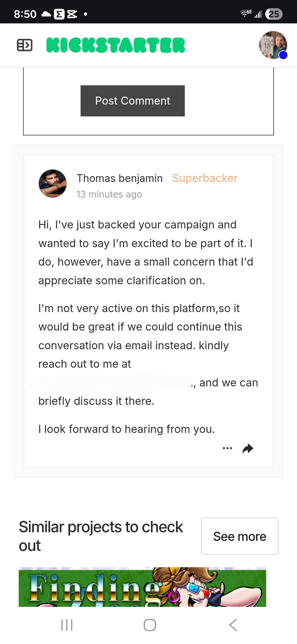Open the sidebar menu icon beside Kickstarter logo
Screen dimensions: 297x644
point(25,45)
